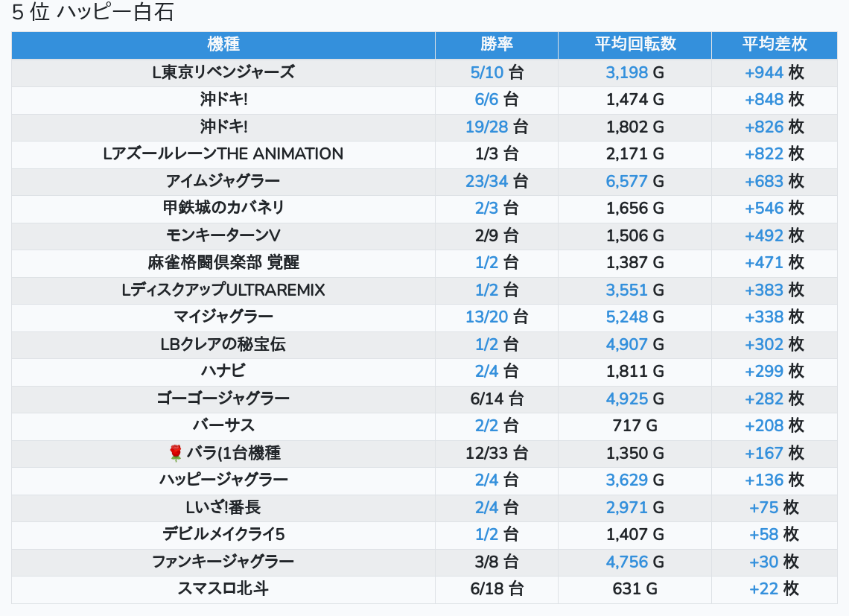Select the 平均差枚 column header

(774, 45)
